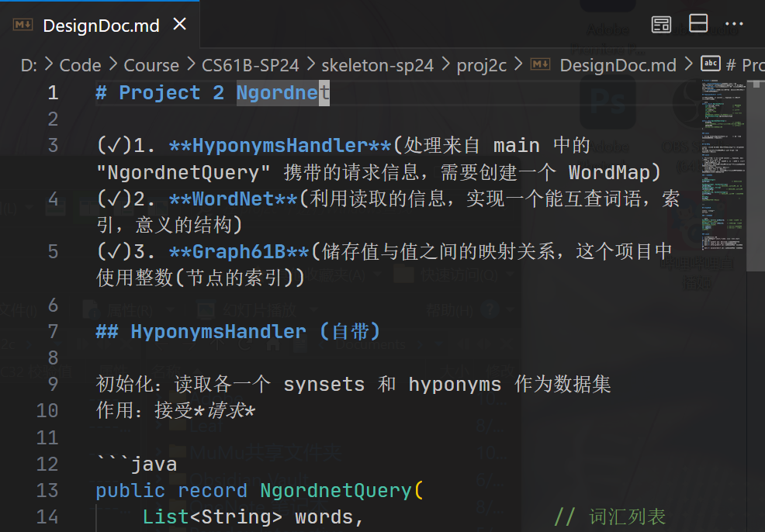This screenshot has height=532, width=765.
Task: Click the minimap code overview
Action: pos(723,166)
